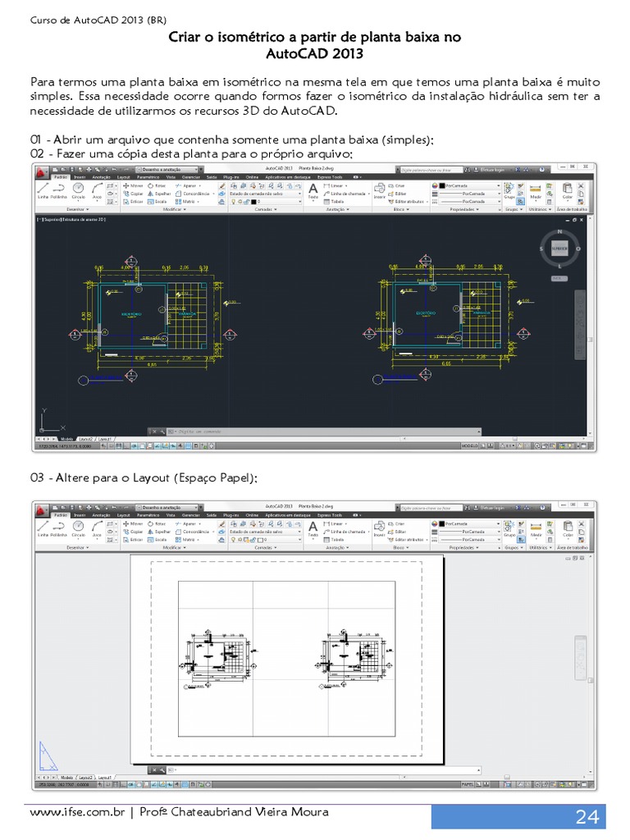Click Matriz in lower window's Modificar panel

click(x=187, y=540)
